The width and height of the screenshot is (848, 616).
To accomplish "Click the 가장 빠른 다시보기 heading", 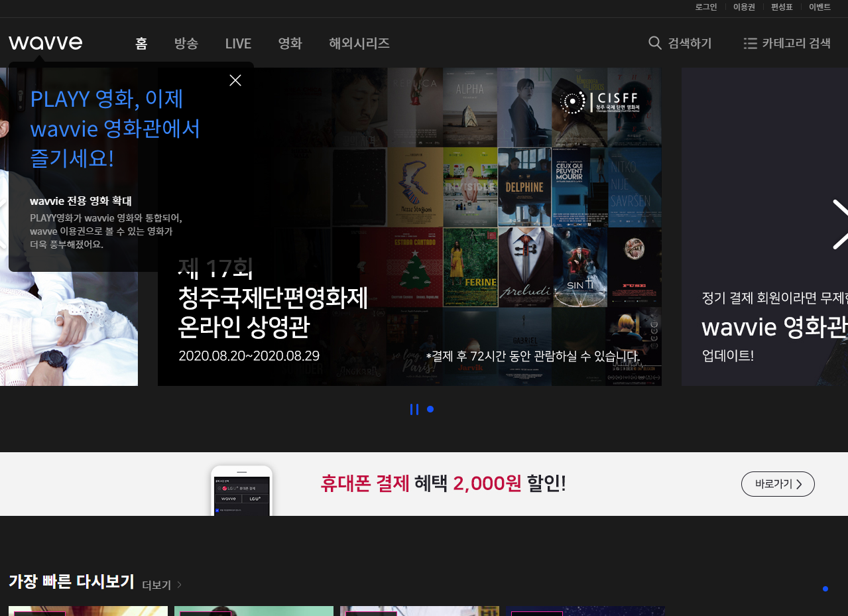I will [72, 582].
